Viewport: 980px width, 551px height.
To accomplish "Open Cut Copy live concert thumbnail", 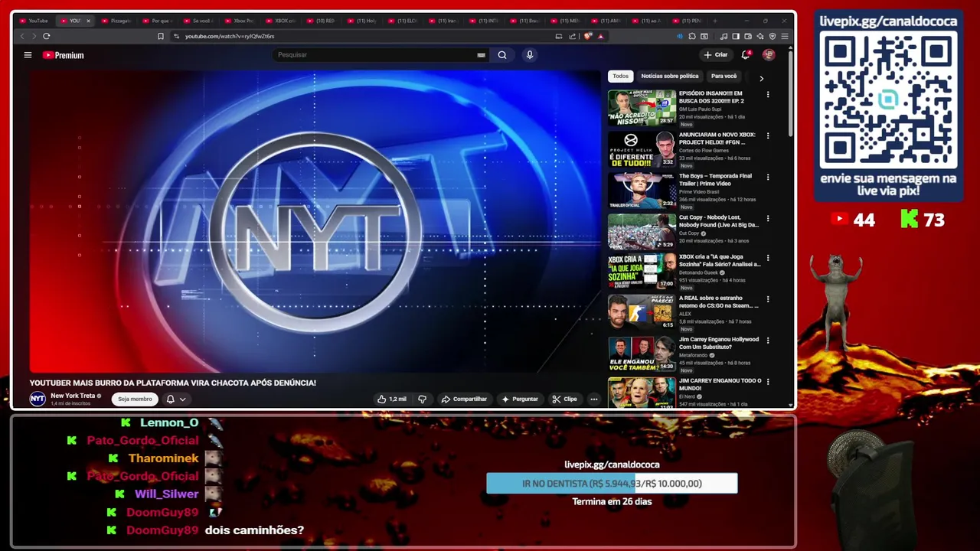I will (x=642, y=231).
